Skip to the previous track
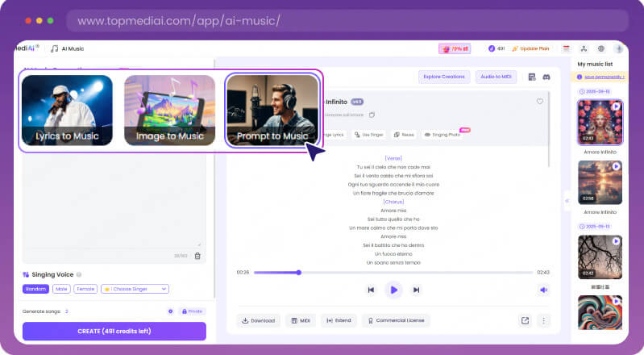Image resolution: width=644 pixels, height=355 pixels. click(371, 290)
